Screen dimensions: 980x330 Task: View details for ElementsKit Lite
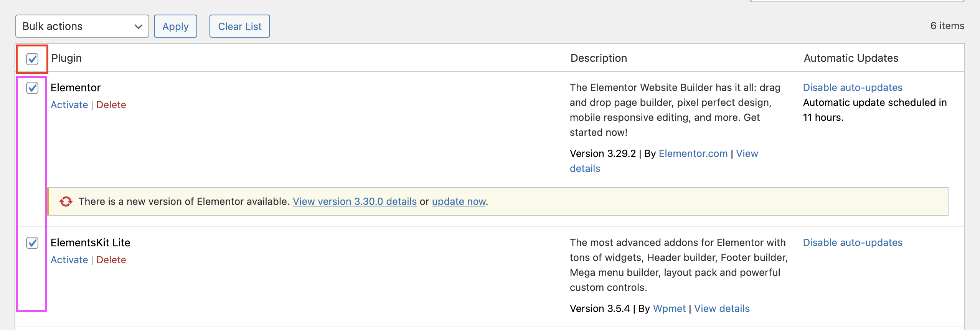pos(721,309)
